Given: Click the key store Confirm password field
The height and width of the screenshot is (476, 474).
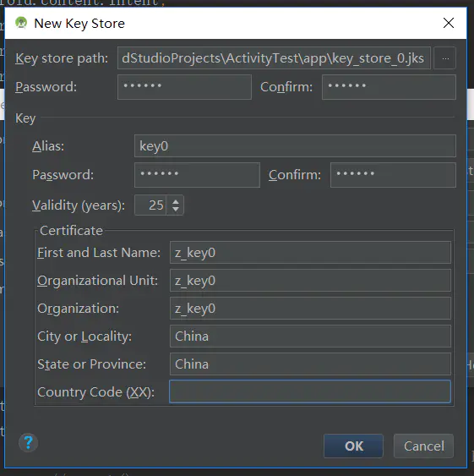Looking at the screenshot, I should click(x=389, y=87).
